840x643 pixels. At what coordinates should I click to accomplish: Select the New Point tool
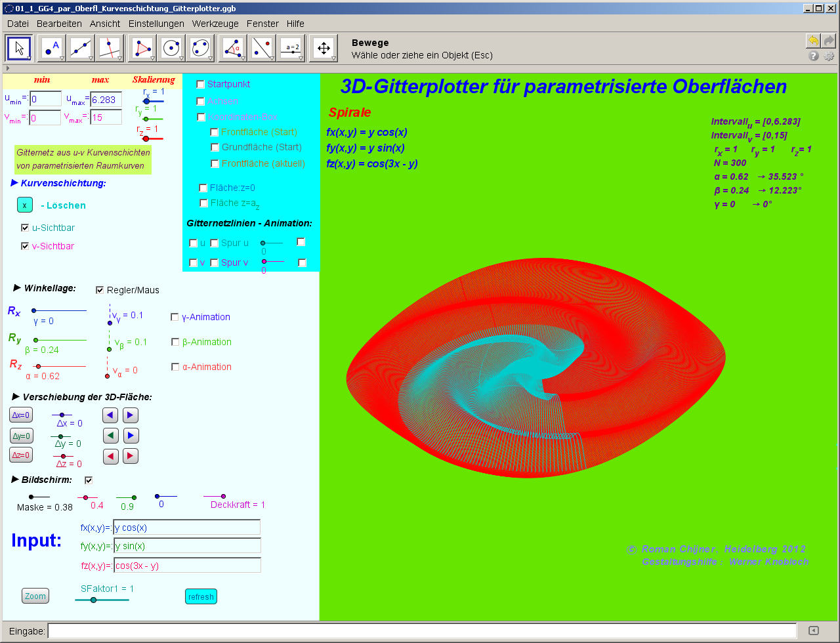[x=51, y=48]
